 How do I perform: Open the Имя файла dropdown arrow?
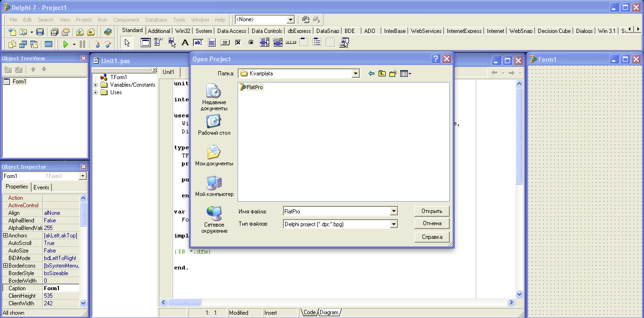click(x=394, y=212)
